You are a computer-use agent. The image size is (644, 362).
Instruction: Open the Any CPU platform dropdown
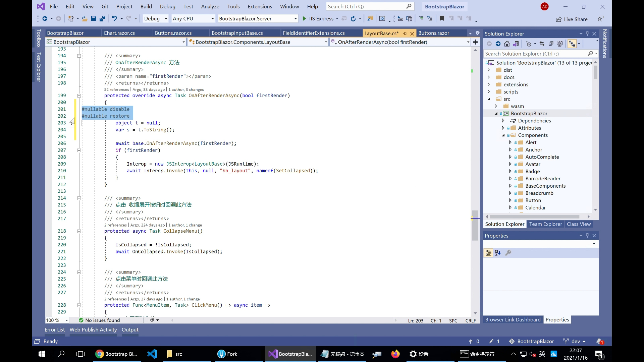[193, 19]
